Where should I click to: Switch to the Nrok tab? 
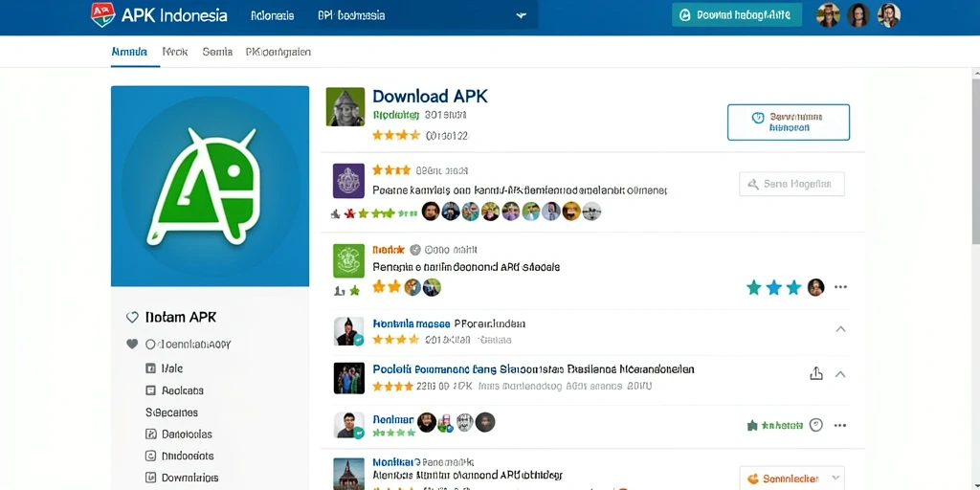coord(175,52)
